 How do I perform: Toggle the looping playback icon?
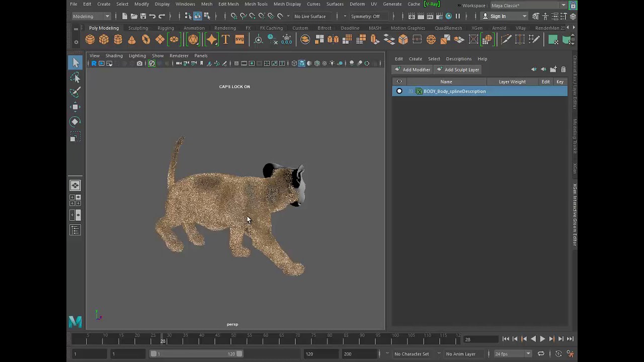[541, 354]
